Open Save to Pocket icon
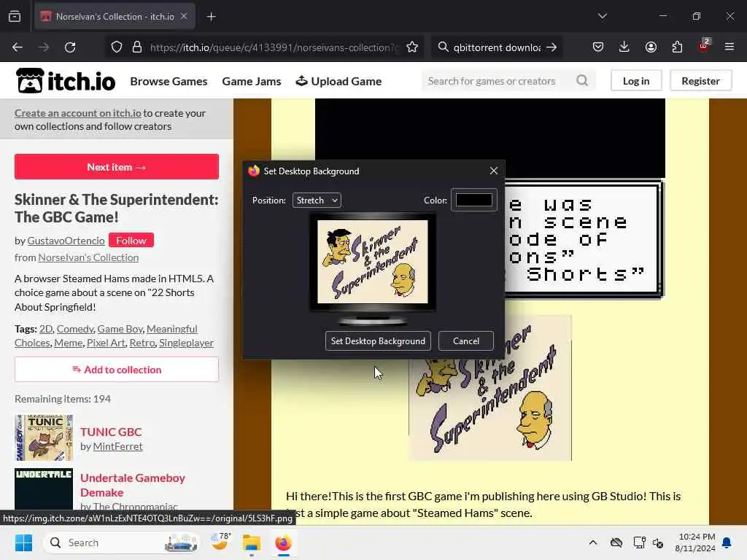 (598, 47)
